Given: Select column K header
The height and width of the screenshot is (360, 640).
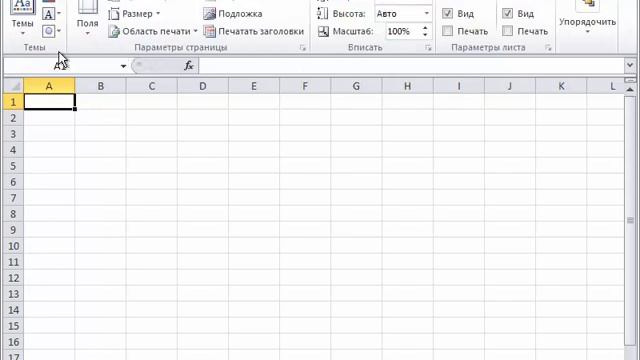Looking at the screenshot, I should coord(561,86).
